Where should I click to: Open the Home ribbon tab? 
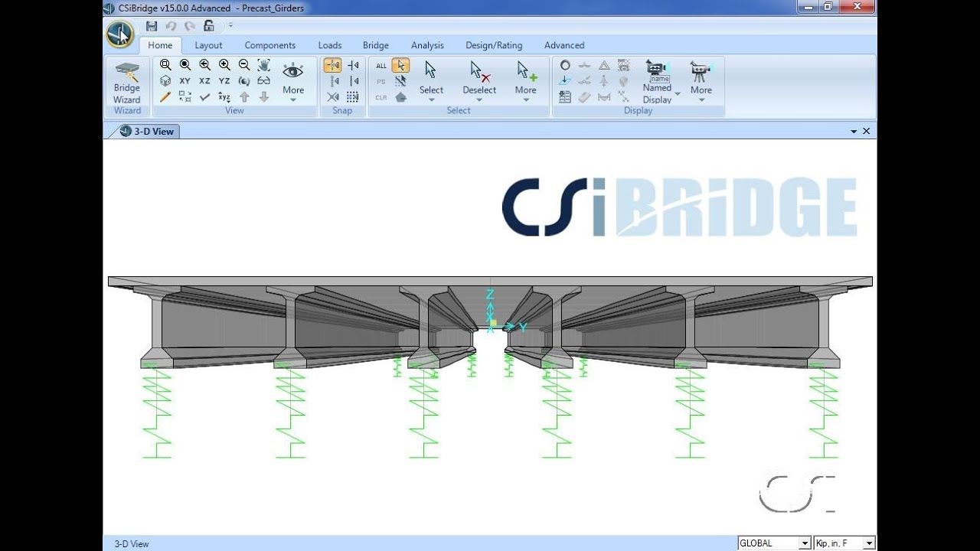pyautogui.click(x=160, y=45)
